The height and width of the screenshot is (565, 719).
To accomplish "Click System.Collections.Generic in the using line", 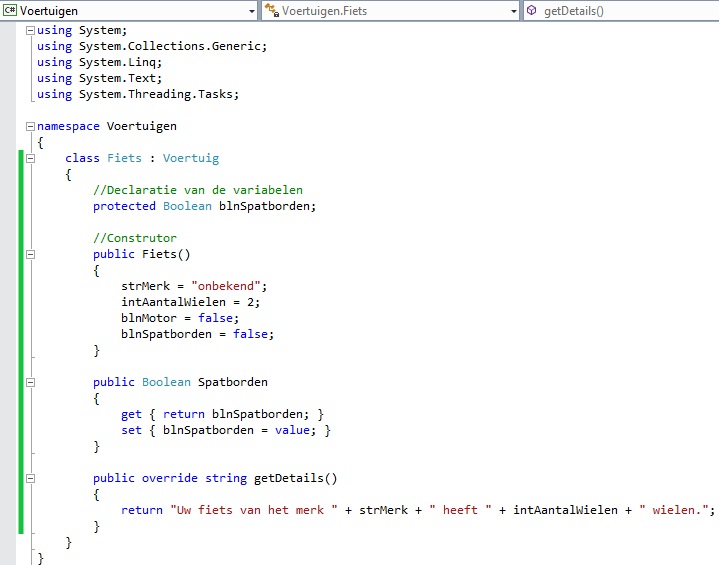I will (x=171, y=46).
